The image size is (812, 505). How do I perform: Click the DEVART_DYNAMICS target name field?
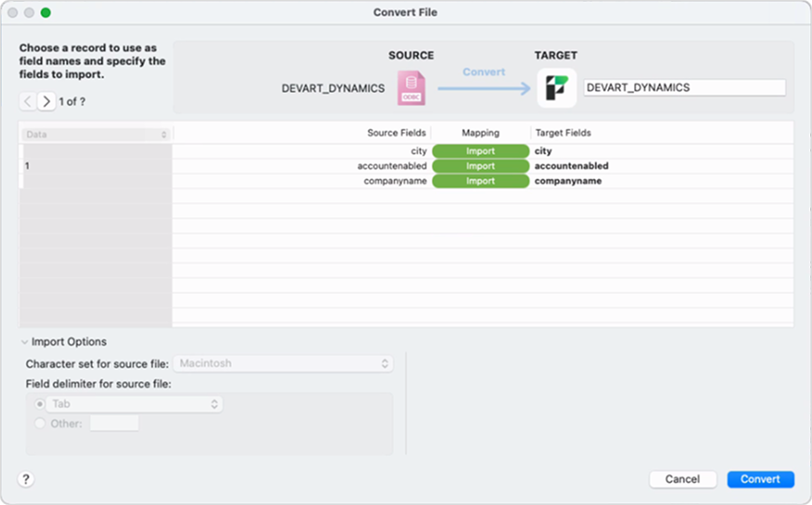point(684,88)
